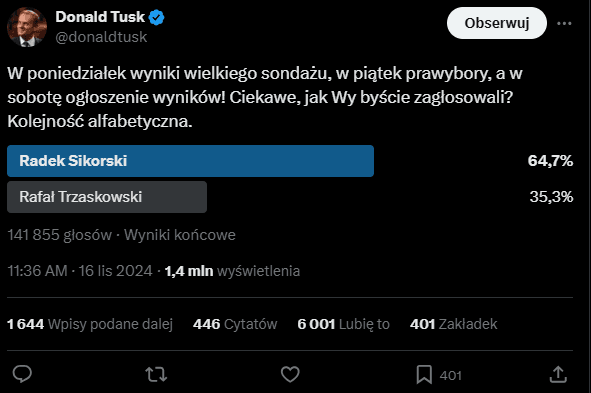
Task: Click the blue verified badge
Action: (156, 18)
